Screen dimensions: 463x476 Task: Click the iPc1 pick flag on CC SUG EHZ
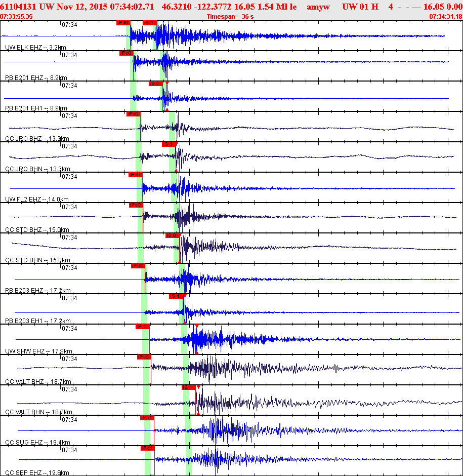point(147,418)
